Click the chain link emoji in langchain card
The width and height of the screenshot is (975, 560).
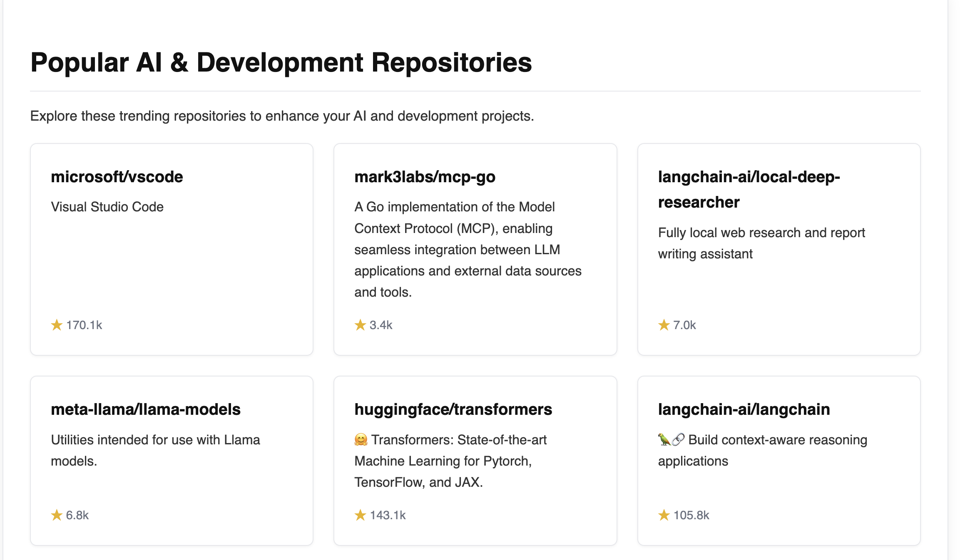pos(678,440)
